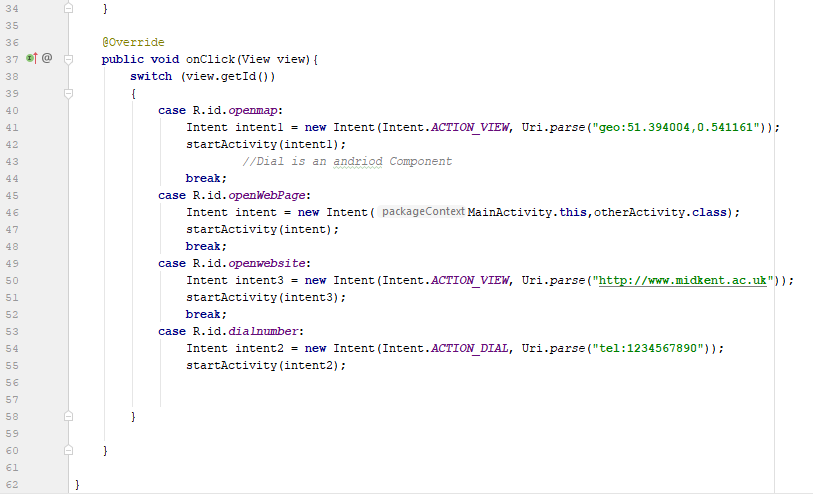Click the fold end marker on line 34
This screenshot has height=494, width=813.
68,8
